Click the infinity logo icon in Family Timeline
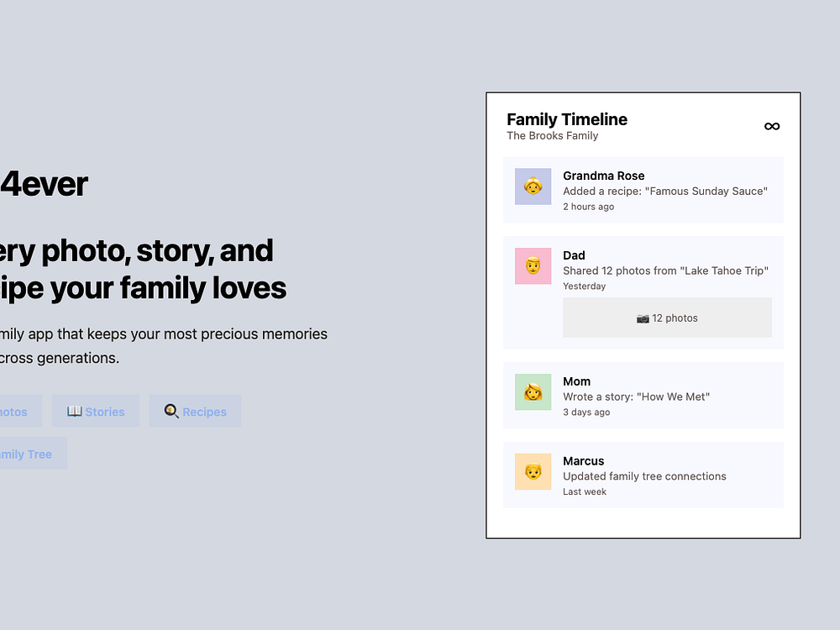The height and width of the screenshot is (630, 840). pyautogui.click(x=771, y=127)
